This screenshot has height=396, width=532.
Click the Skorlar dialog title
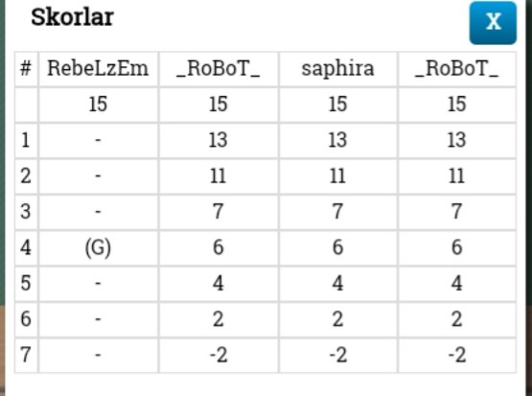click(72, 17)
